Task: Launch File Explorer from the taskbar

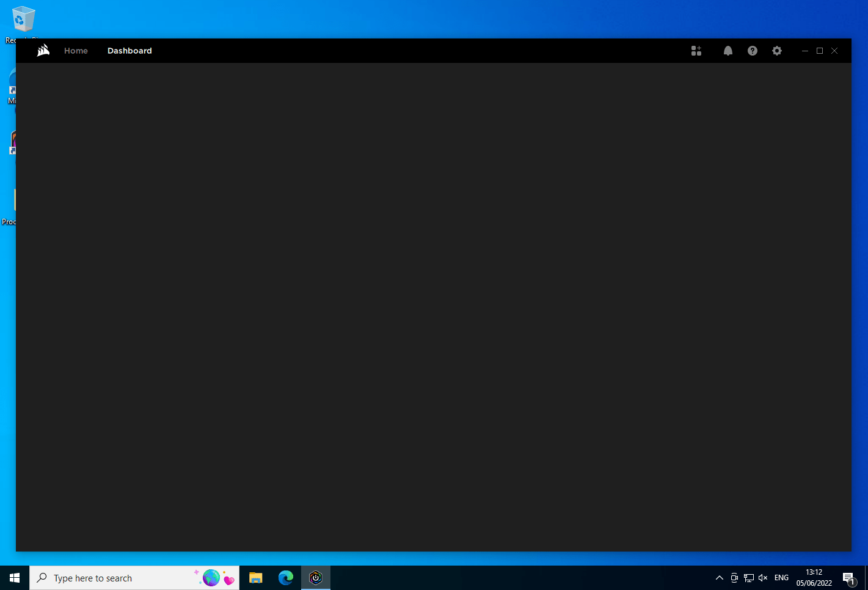Action: click(x=256, y=578)
